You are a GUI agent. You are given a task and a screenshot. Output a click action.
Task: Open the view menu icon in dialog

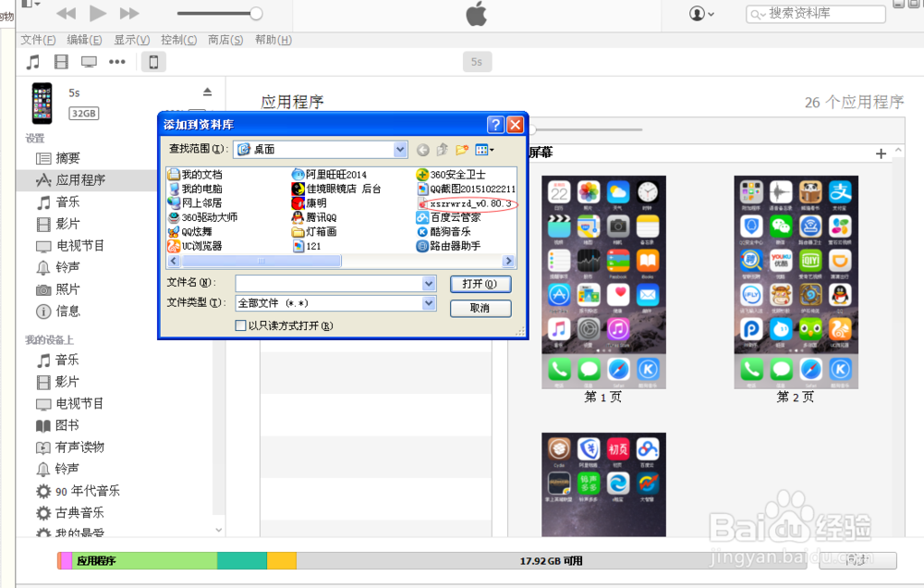485,150
